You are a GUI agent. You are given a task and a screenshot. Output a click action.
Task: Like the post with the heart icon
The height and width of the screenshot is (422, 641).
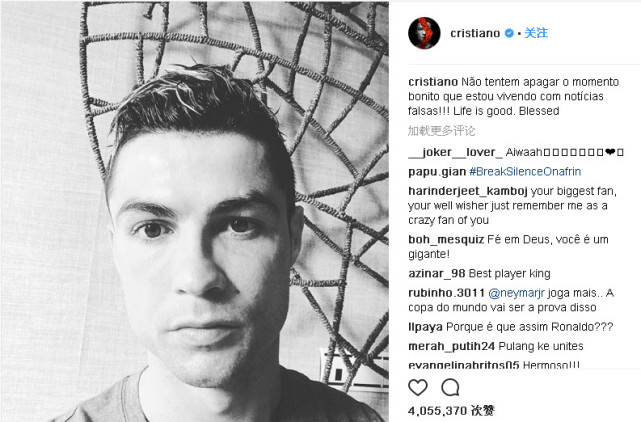(x=418, y=387)
